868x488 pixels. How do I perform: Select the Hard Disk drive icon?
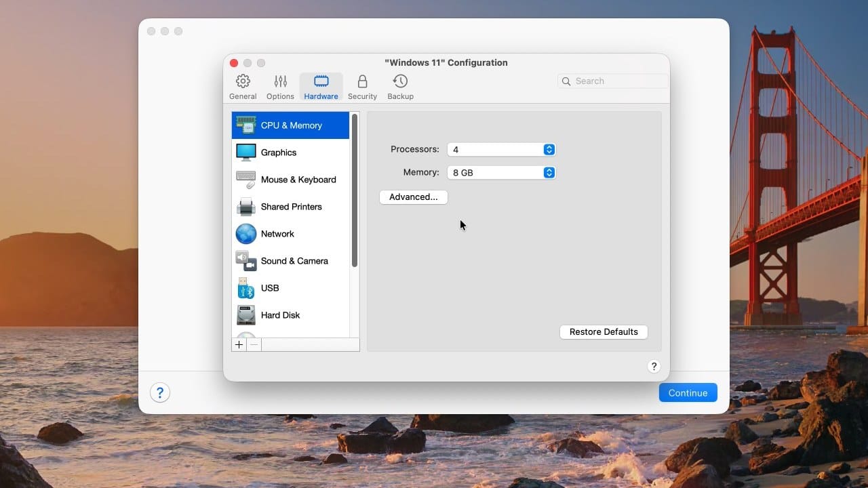point(245,315)
